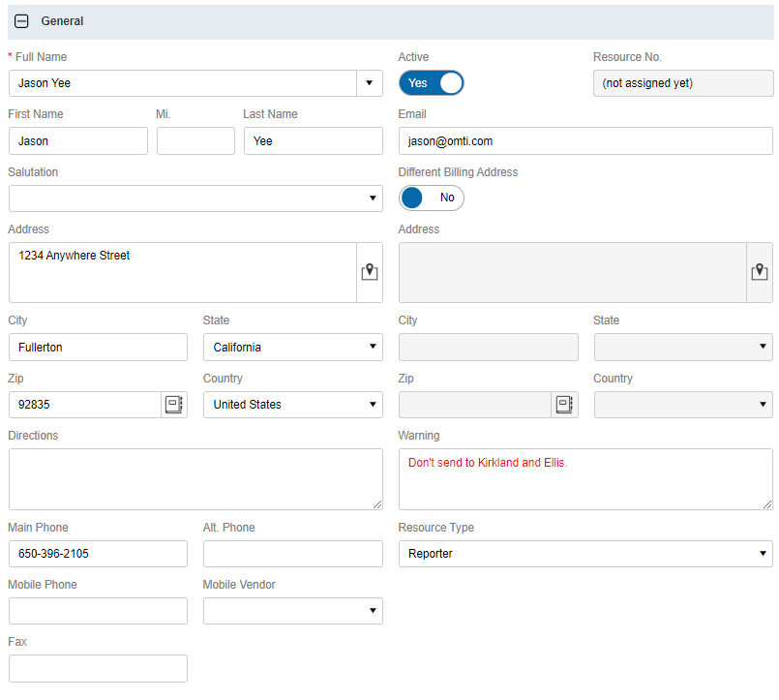Click into the Main Phone field
Image resolution: width=779 pixels, height=700 pixels.
(98, 554)
